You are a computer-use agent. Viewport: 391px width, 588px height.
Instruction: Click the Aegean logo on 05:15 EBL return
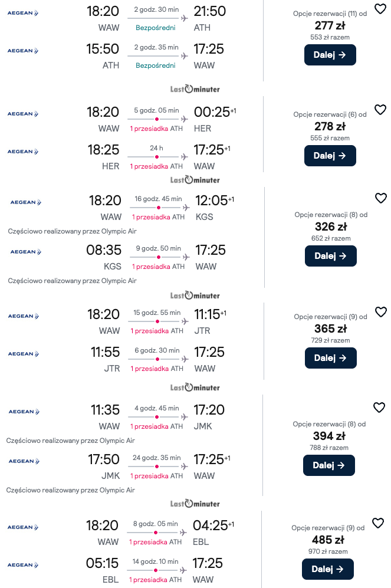click(x=23, y=565)
